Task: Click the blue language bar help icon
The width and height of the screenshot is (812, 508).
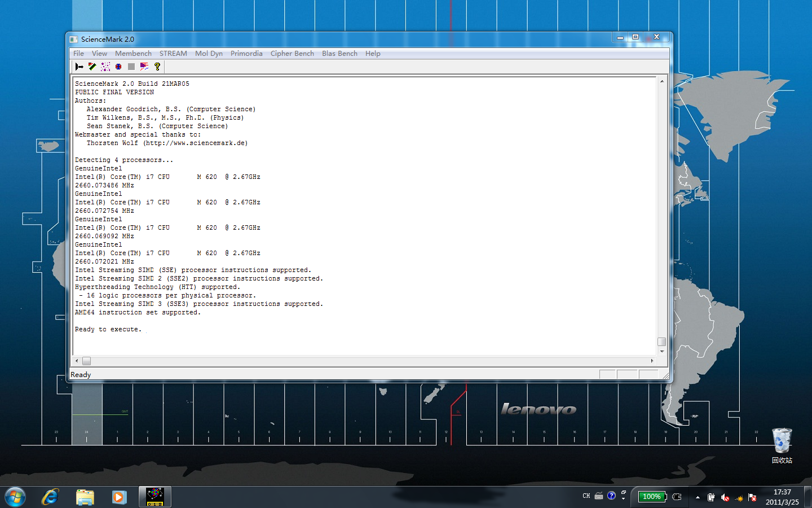Action: pyautogui.click(x=611, y=496)
